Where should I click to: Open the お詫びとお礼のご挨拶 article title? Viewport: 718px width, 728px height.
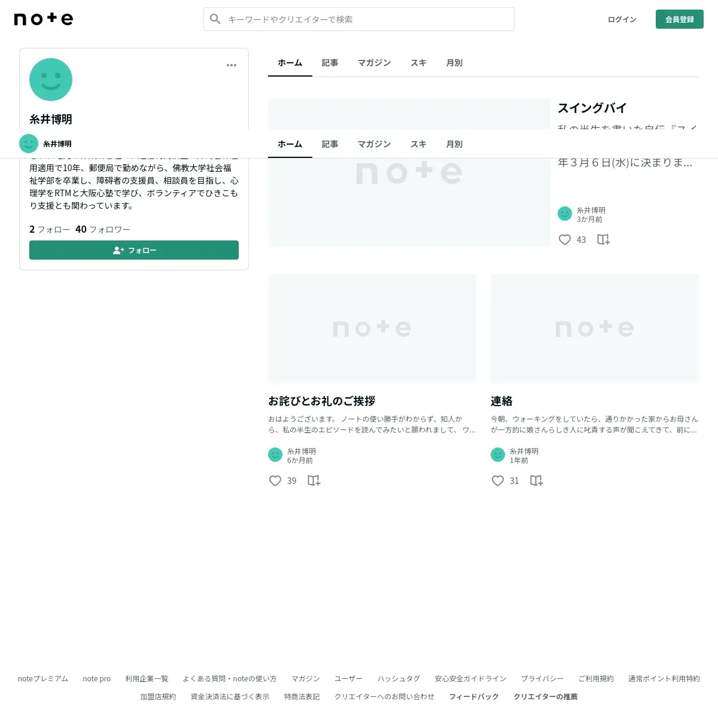pyautogui.click(x=322, y=401)
